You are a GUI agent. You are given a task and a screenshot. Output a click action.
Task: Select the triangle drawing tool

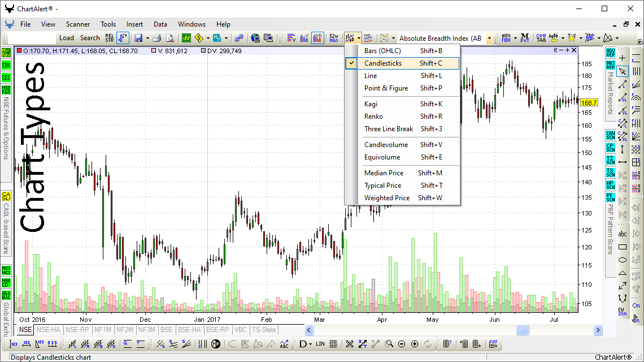point(623,273)
